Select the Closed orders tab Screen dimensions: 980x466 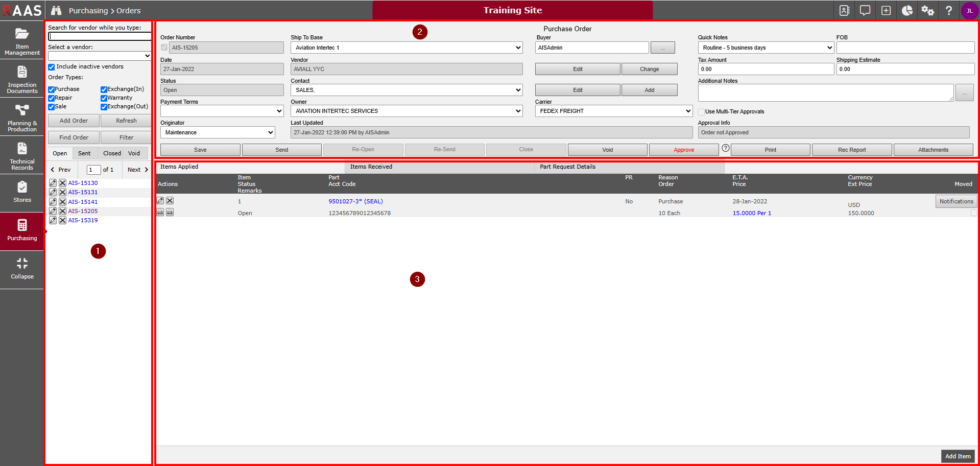coord(112,153)
